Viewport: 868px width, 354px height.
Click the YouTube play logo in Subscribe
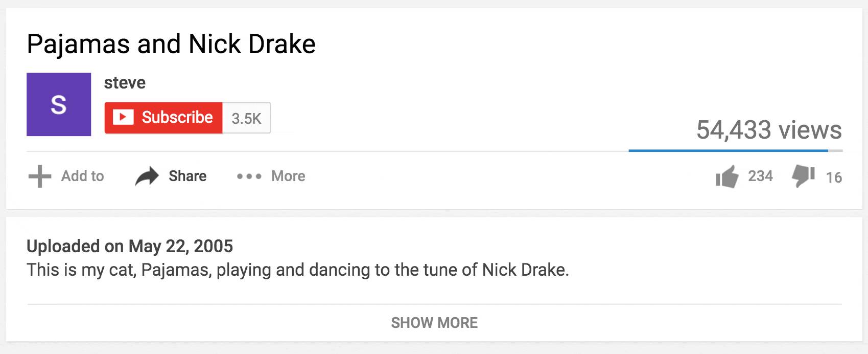coord(123,118)
